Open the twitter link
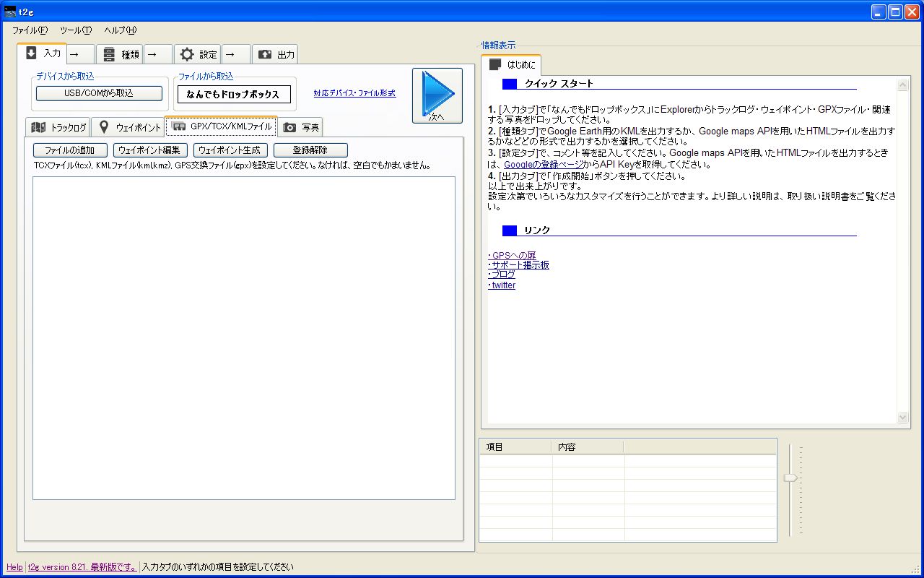The width and height of the screenshot is (924, 578). tap(502, 285)
